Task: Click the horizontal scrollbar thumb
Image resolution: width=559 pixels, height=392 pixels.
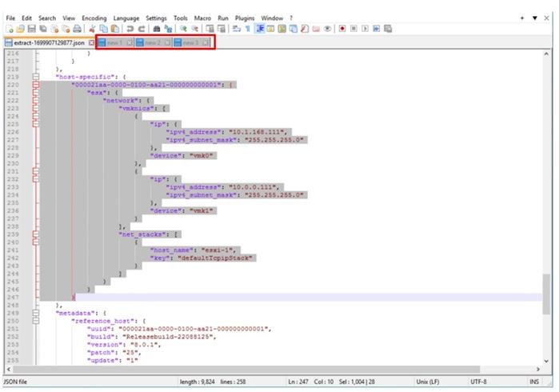Action: [246, 369]
